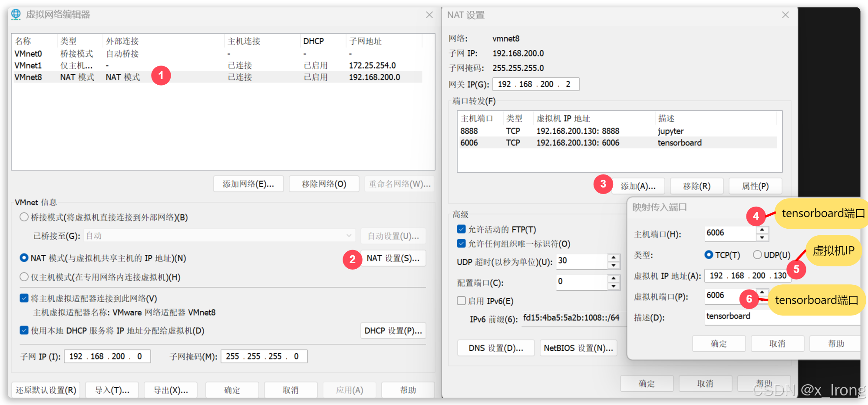The image size is (868, 405).
Task: Toggle 允许任何组织唯一标识符 checkbox
Action: point(461,244)
